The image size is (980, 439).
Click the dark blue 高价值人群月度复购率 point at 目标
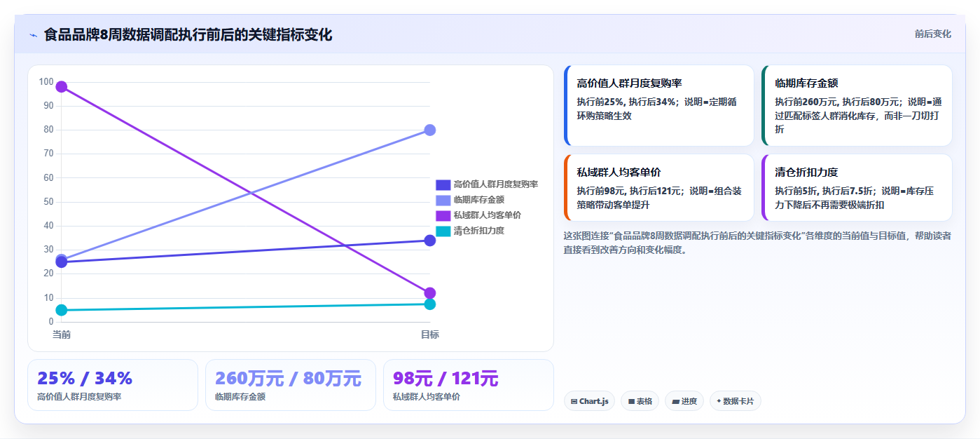pyautogui.click(x=430, y=241)
